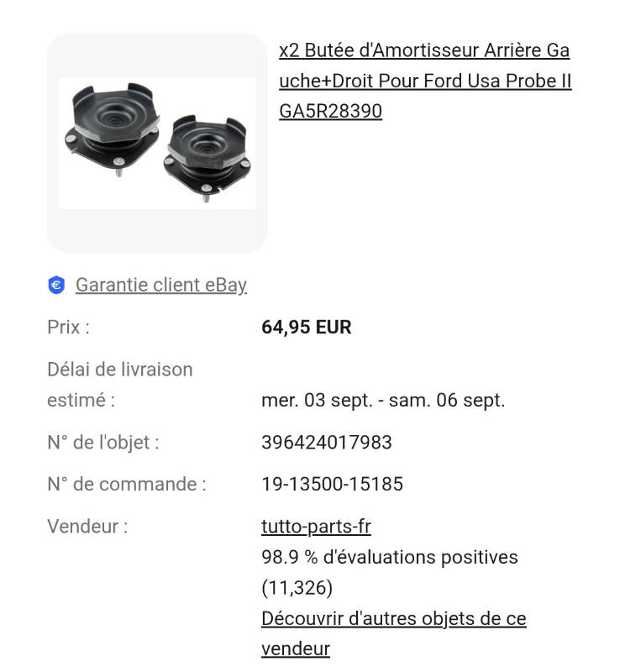Click the N° de commande label
625x672 pixels.
126,485
